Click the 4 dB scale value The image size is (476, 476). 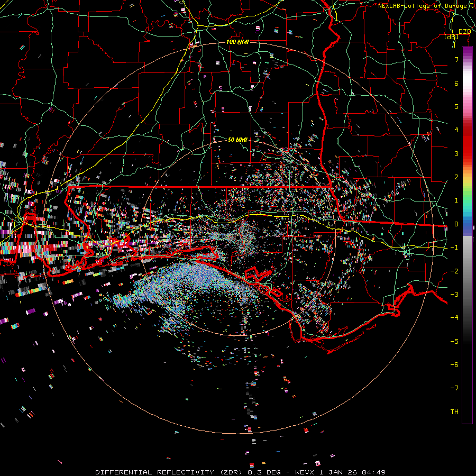tap(456, 130)
